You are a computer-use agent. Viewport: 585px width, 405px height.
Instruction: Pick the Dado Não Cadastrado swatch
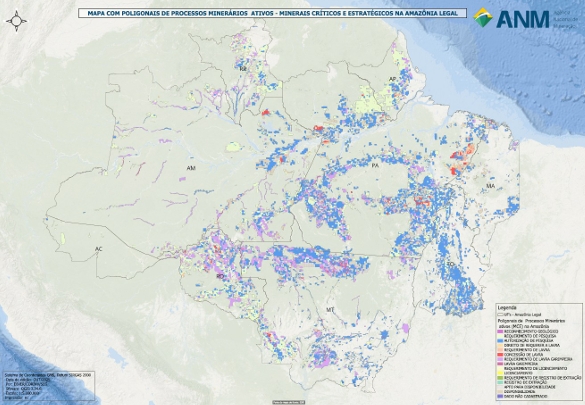(500, 396)
